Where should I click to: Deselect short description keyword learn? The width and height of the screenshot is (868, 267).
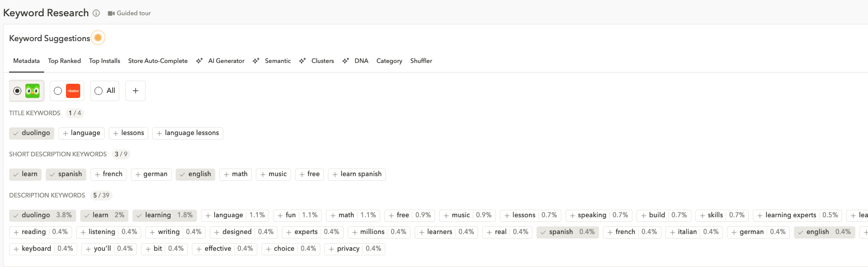click(x=25, y=174)
